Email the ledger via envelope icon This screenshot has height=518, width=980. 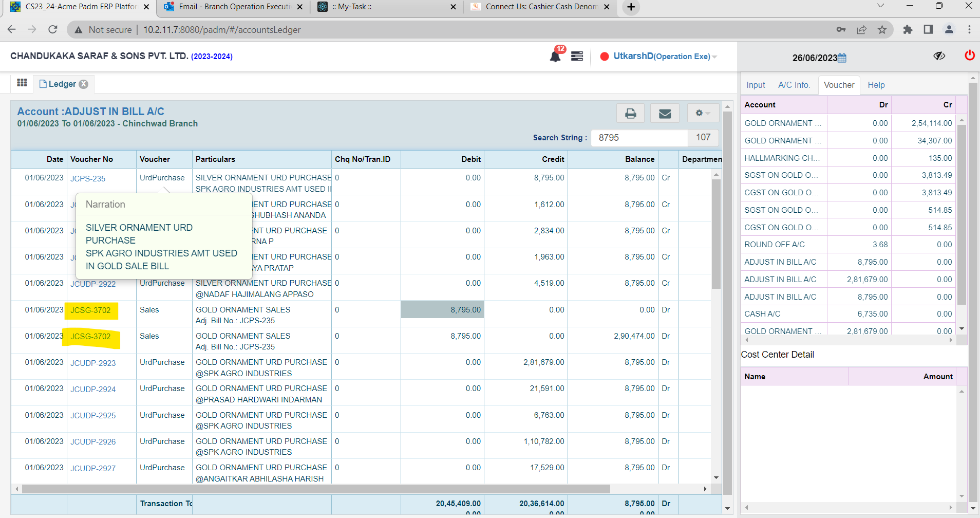coord(665,113)
